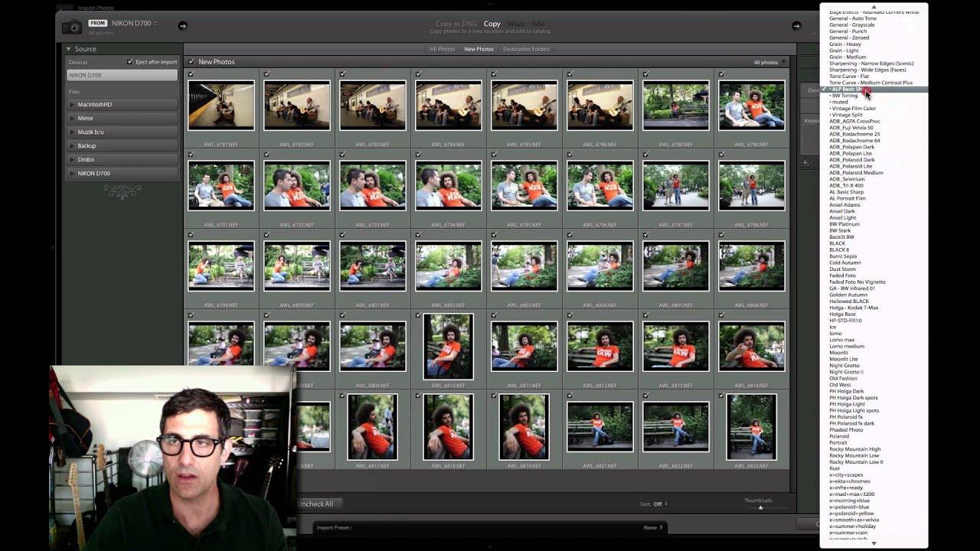Image resolution: width=980 pixels, height=551 pixels.
Task: Choose Ansel Adams preset
Action: (x=844, y=205)
